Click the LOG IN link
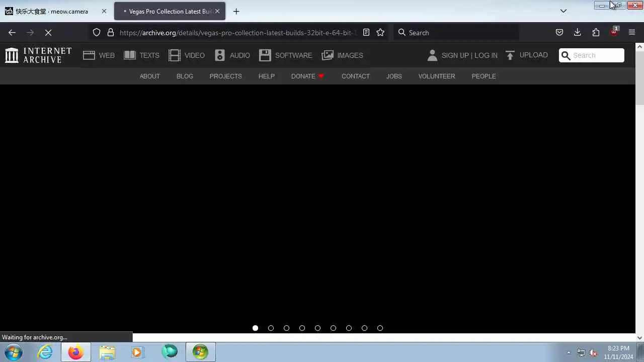This screenshot has width=644, height=362. [x=486, y=55]
